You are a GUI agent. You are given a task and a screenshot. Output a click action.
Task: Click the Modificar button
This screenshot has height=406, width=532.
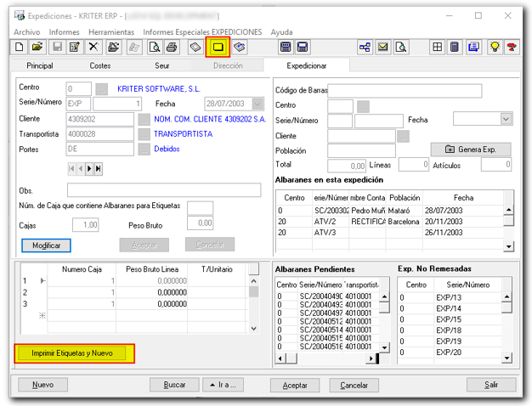46,245
